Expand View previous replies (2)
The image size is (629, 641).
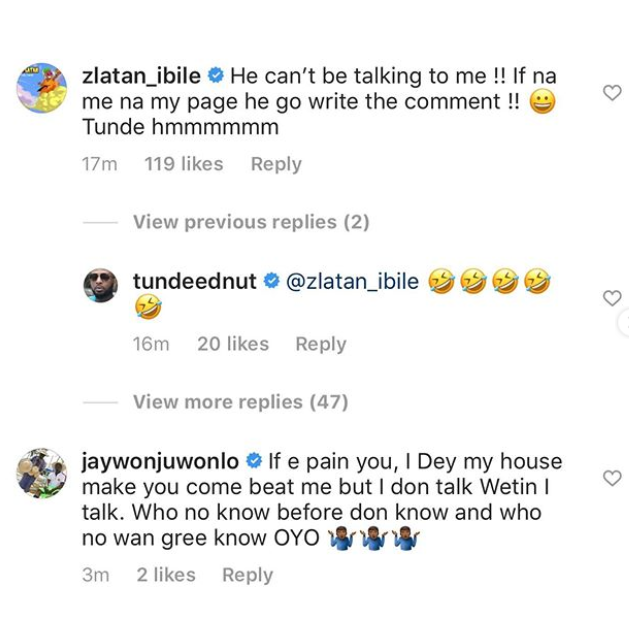[251, 222]
